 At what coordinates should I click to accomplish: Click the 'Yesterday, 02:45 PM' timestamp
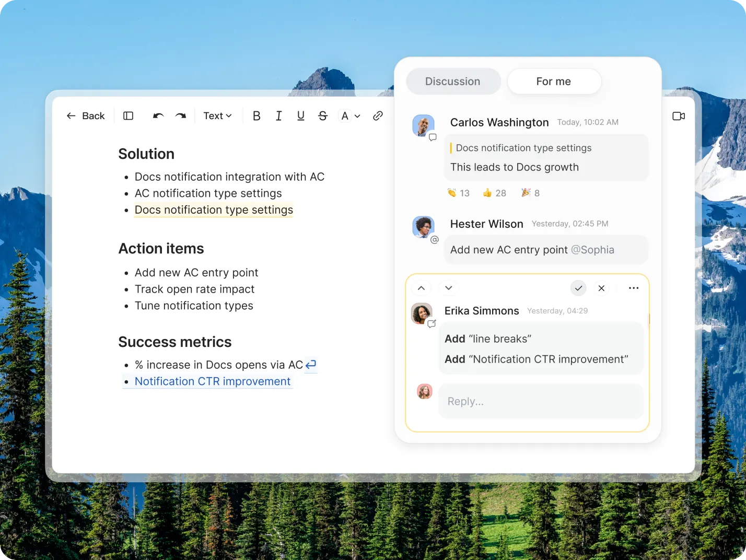[x=570, y=224]
